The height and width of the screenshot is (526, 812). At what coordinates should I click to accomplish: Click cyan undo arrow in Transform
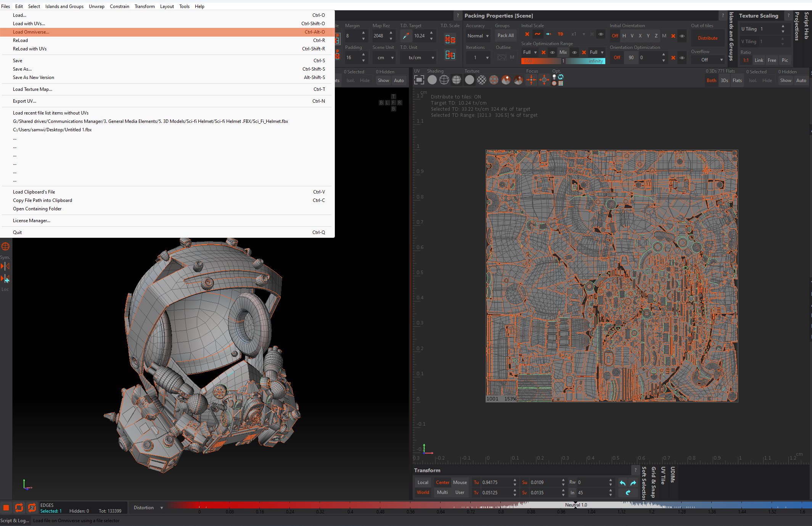[x=622, y=483]
